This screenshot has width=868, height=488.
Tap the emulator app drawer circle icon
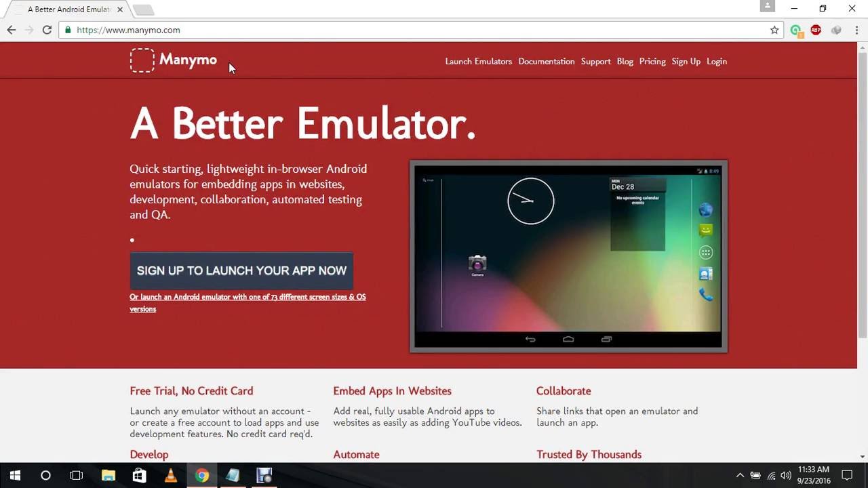(706, 253)
